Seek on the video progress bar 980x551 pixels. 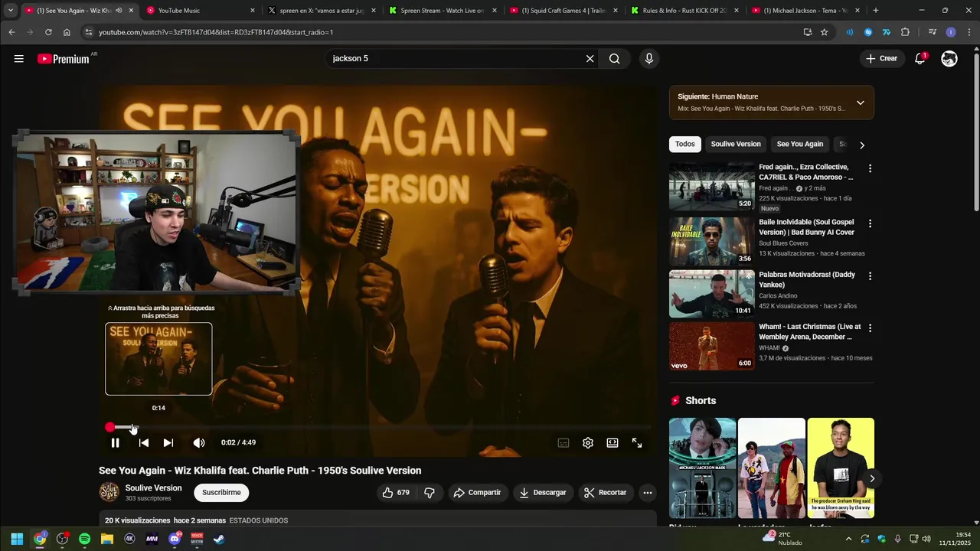(379, 427)
